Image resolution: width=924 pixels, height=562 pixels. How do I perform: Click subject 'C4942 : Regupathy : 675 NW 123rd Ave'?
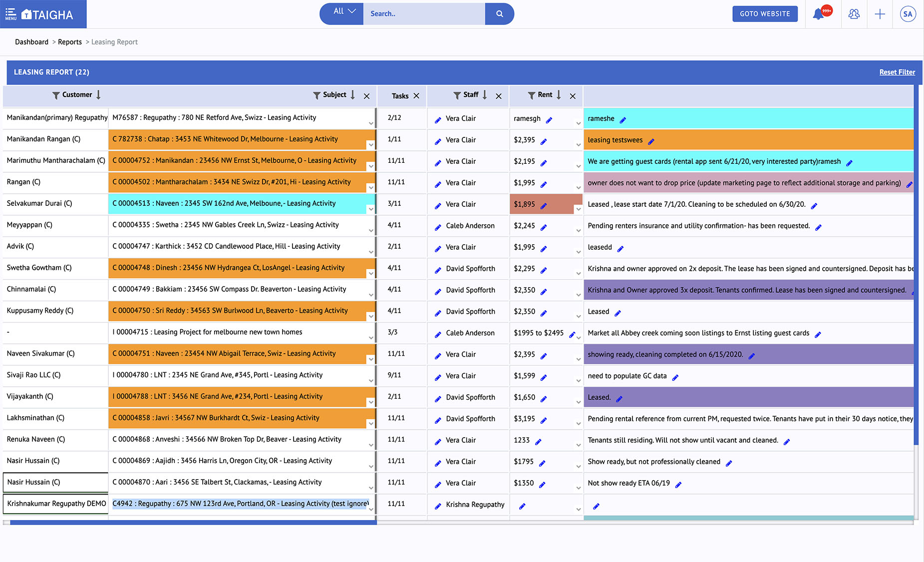[x=240, y=504]
